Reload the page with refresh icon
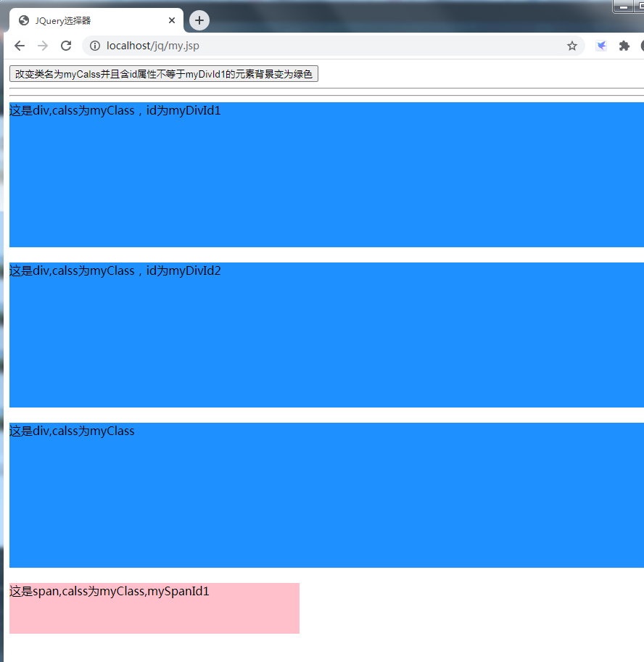 [x=66, y=46]
